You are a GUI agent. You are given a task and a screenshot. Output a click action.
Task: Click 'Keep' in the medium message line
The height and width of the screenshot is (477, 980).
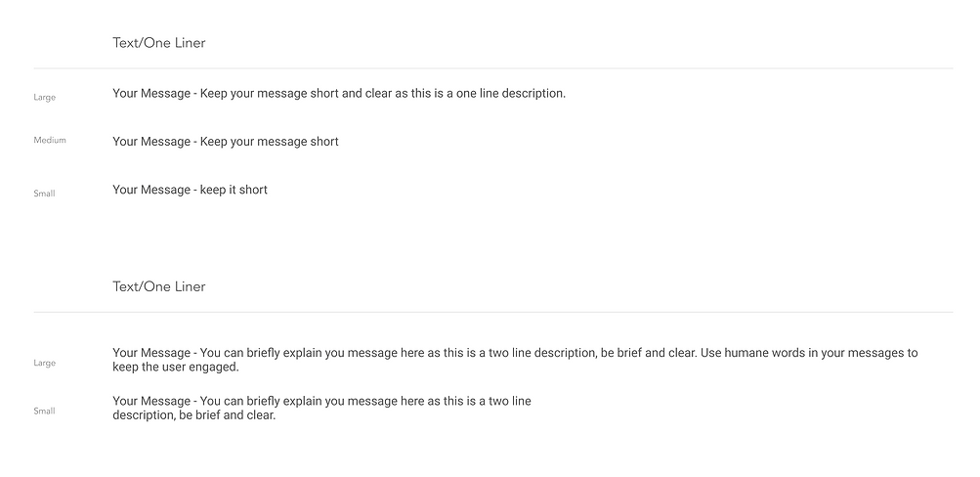[x=214, y=142]
